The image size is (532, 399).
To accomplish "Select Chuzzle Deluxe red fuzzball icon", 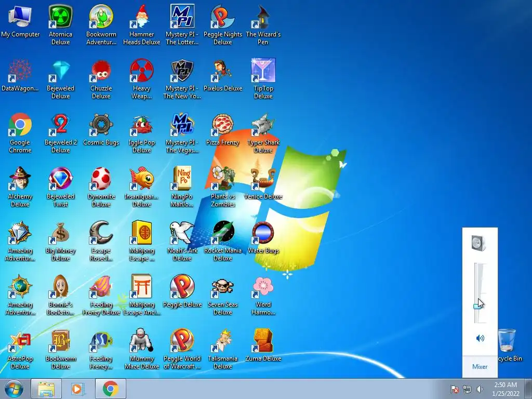I will pyautogui.click(x=101, y=79).
